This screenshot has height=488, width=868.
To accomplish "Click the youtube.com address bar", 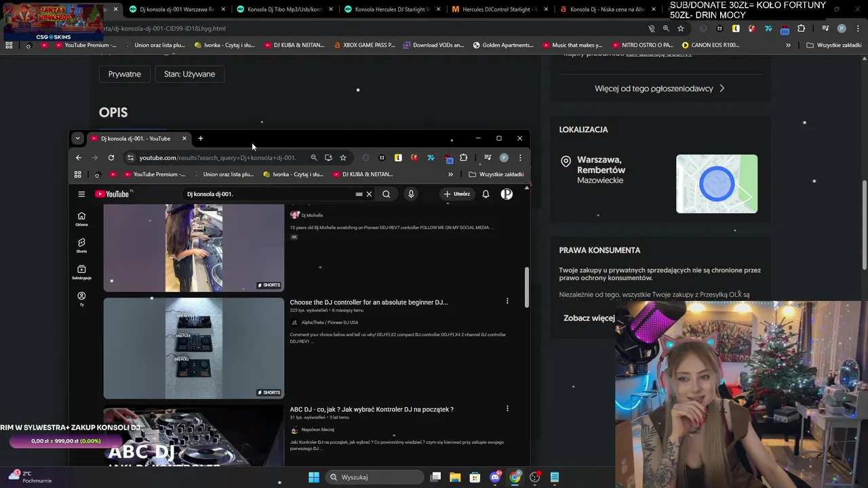I will 217,157.
